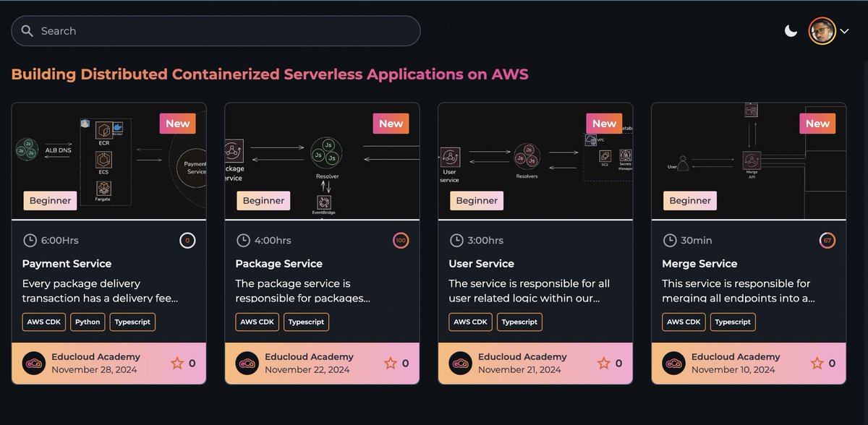Select Typescript tag on User Service

519,322
